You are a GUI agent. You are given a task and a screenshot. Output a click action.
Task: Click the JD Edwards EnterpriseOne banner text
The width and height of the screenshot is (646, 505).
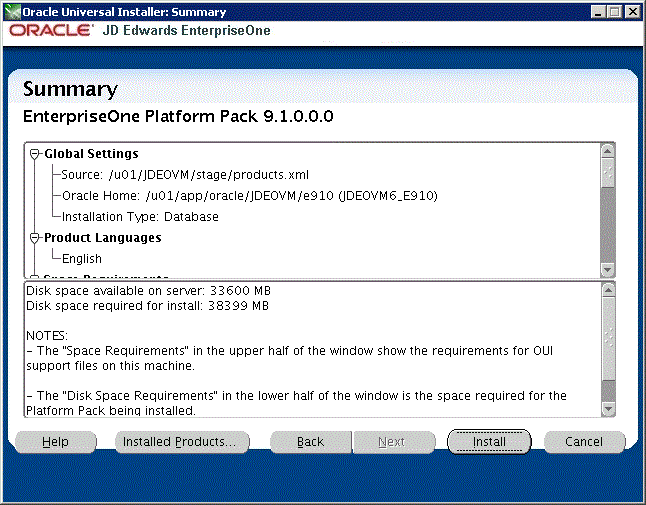[186, 30]
